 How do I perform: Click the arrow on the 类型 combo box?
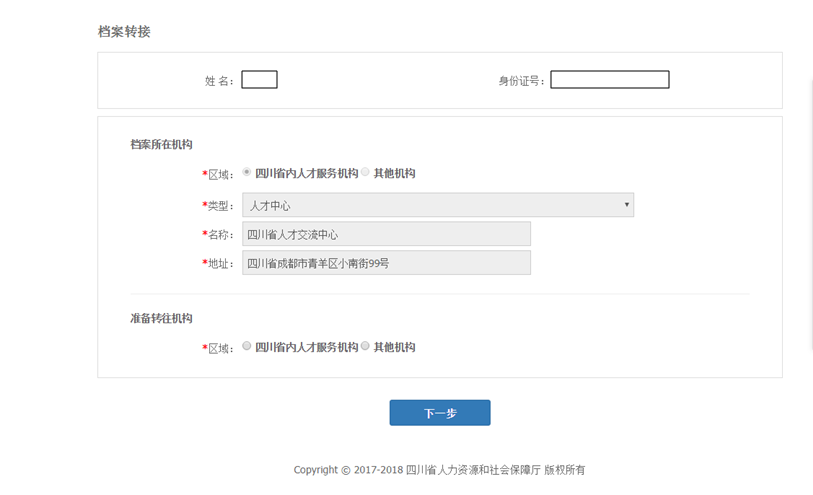click(x=626, y=205)
